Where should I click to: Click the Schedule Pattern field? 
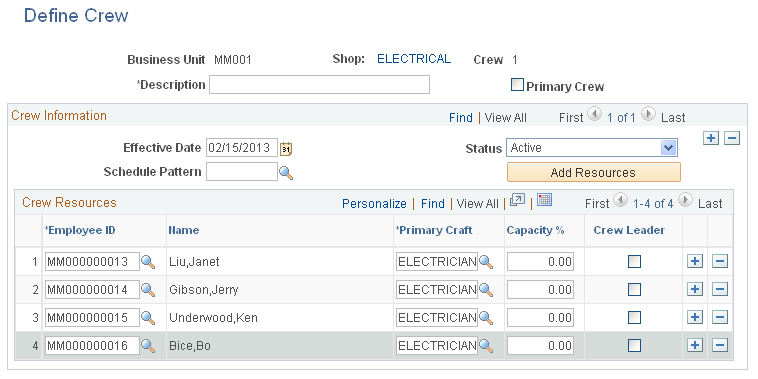[x=242, y=172]
